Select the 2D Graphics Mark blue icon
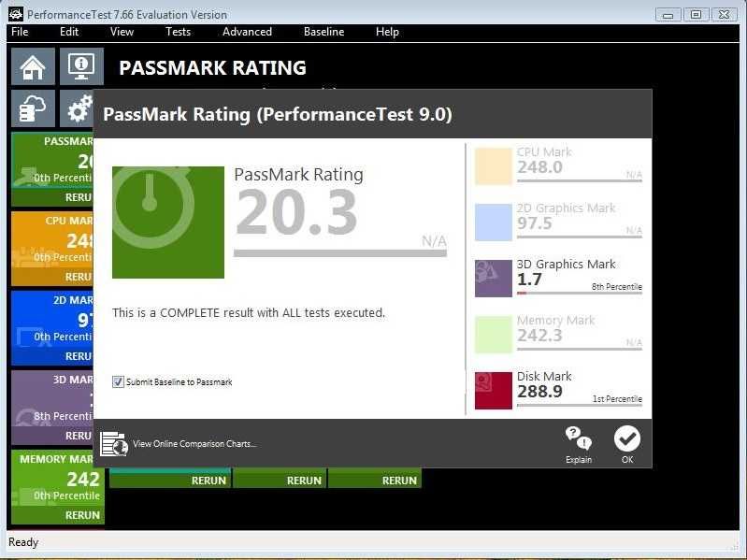The height and width of the screenshot is (560, 747). (x=494, y=223)
